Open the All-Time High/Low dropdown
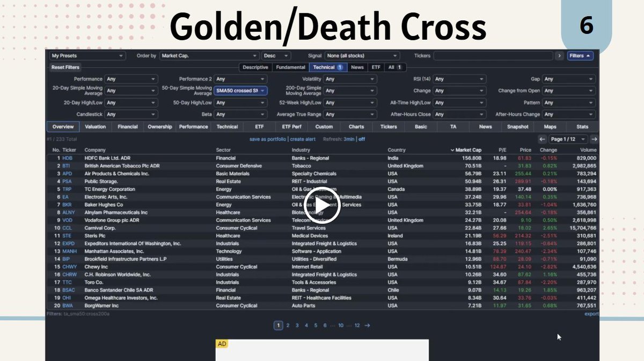The width and height of the screenshot is (644, 361). coord(459,103)
